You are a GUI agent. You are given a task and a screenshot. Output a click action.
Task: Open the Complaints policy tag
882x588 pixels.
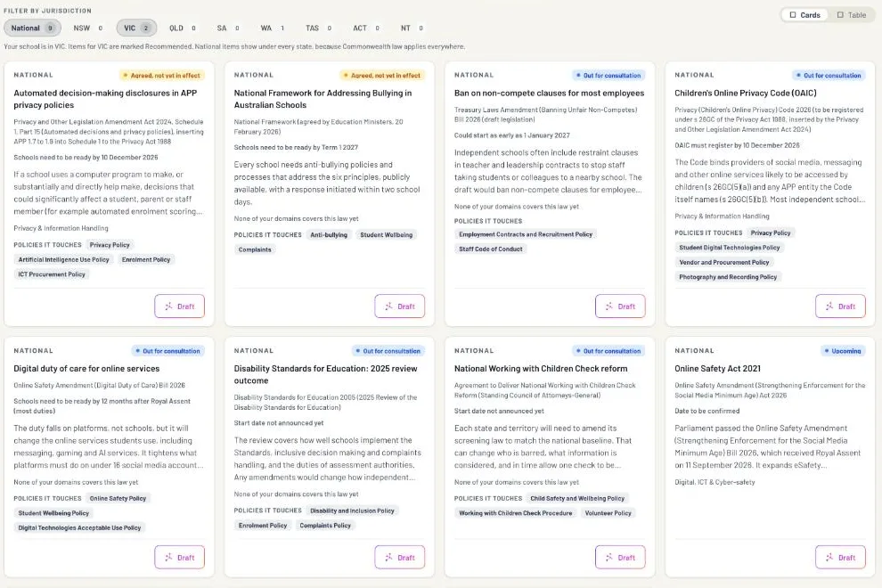[255, 249]
